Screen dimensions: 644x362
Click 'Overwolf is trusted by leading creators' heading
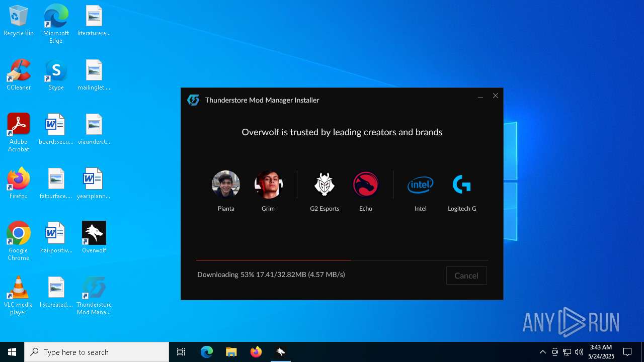[x=342, y=132]
